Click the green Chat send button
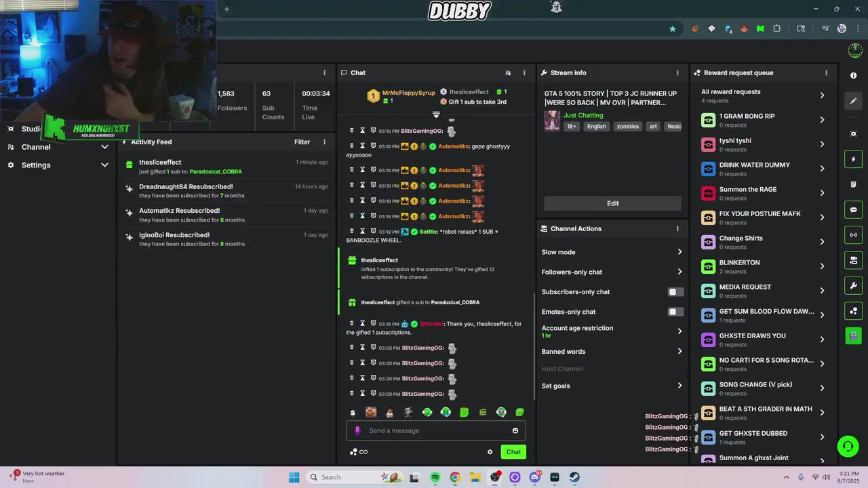Image resolution: width=868 pixels, height=488 pixels. (513, 452)
